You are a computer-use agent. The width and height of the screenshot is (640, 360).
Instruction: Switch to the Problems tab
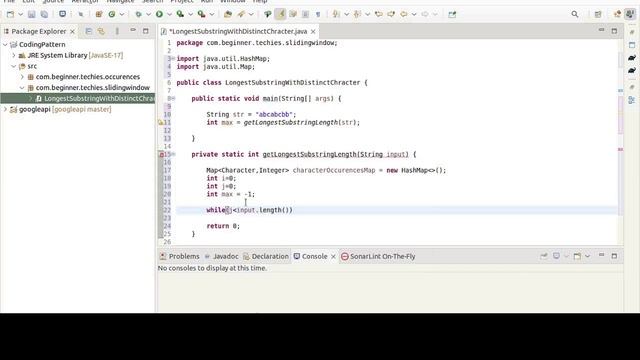[179, 256]
